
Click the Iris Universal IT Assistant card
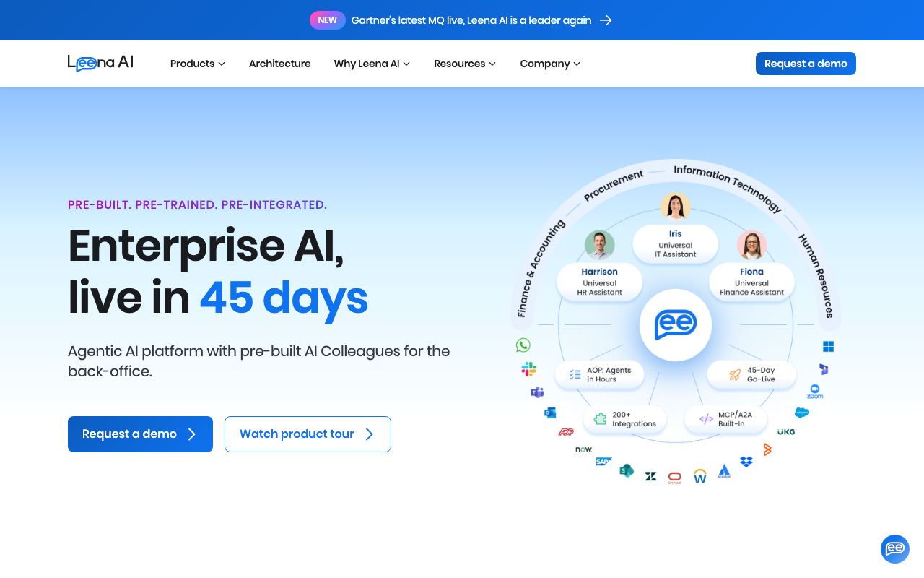coord(676,244)
